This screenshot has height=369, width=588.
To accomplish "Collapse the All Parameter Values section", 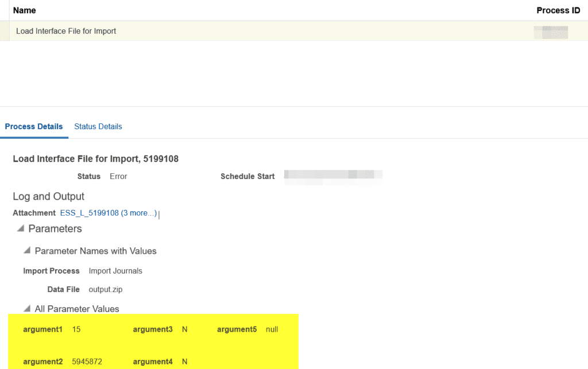I will 27,308.
